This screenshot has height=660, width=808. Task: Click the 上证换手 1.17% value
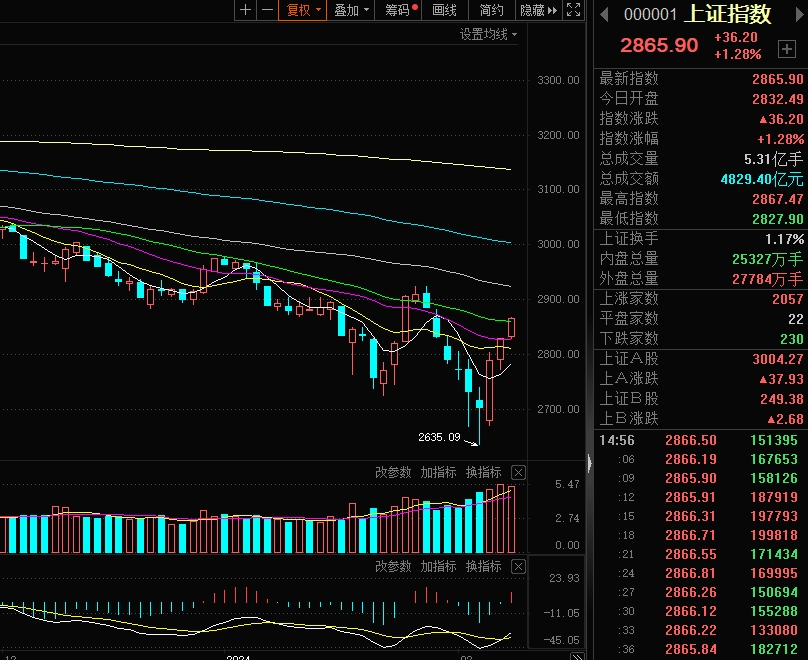point(784,239)
